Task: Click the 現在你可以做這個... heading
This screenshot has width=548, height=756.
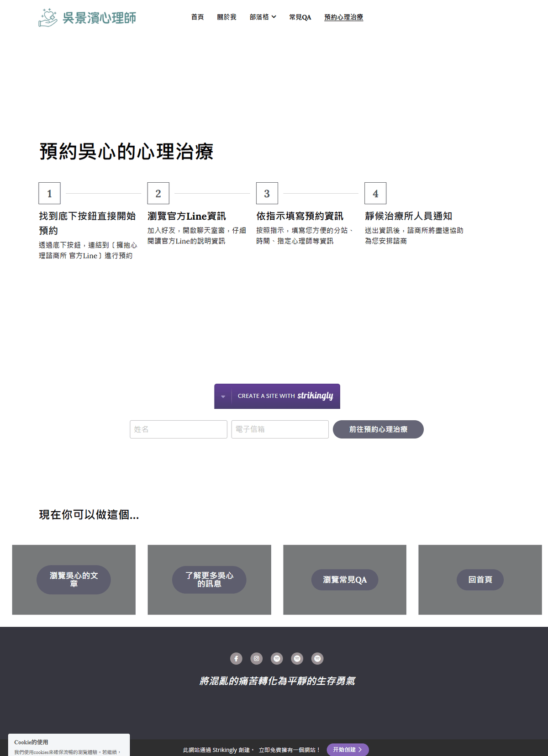Action: (x=89, y=515)
